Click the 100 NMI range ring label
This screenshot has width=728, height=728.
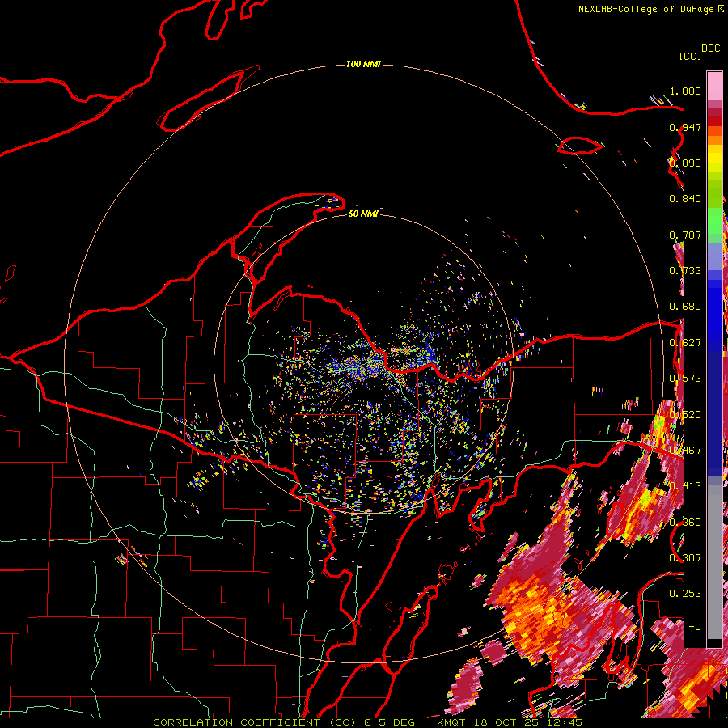[363, 64]
